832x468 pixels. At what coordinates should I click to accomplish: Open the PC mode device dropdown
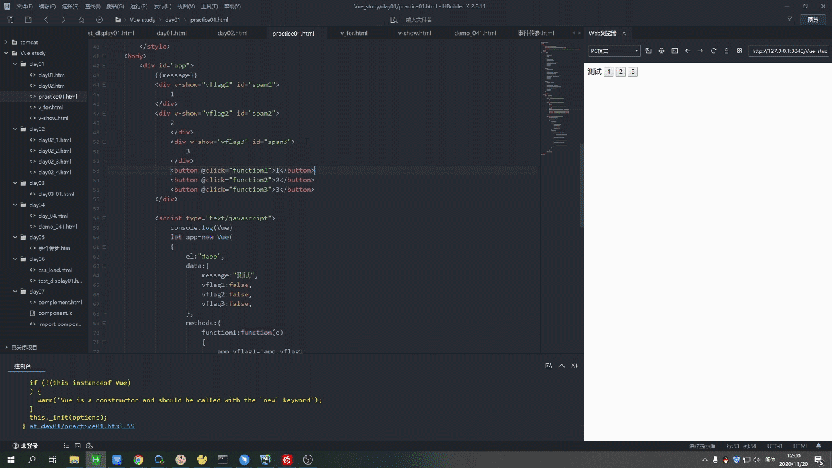tap(614, 51)
